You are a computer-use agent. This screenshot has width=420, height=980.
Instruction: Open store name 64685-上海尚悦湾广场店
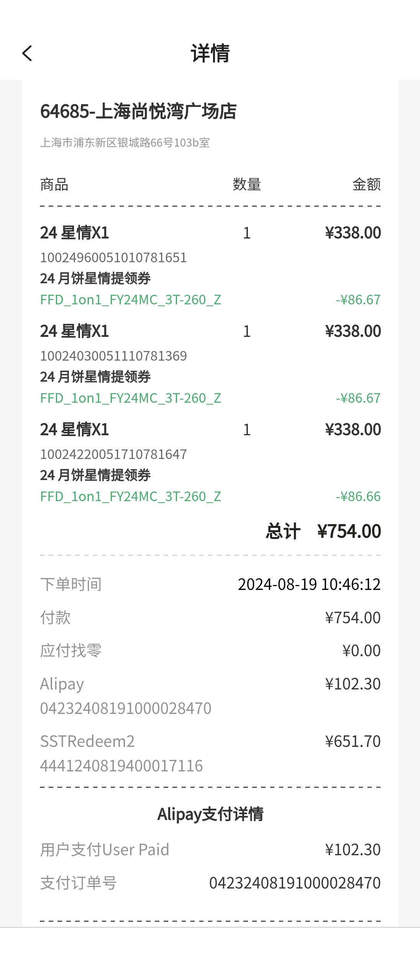pos(138,111)
